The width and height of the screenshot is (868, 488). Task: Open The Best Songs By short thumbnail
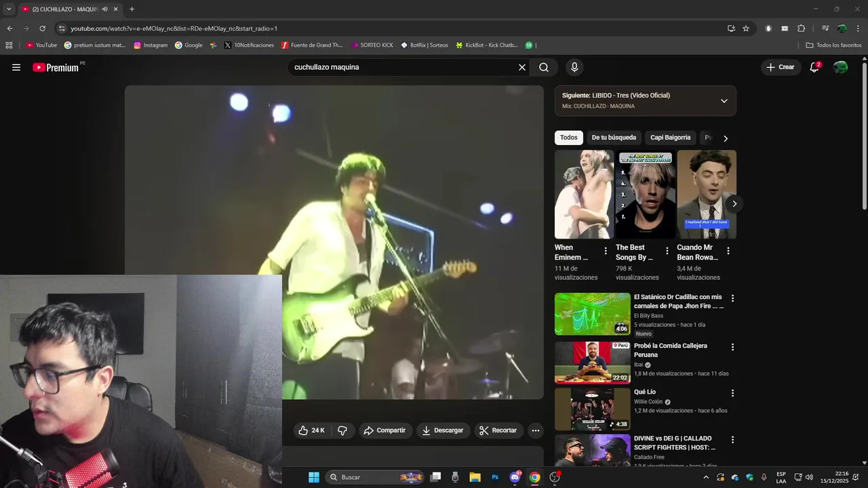[x=646, y=195]
